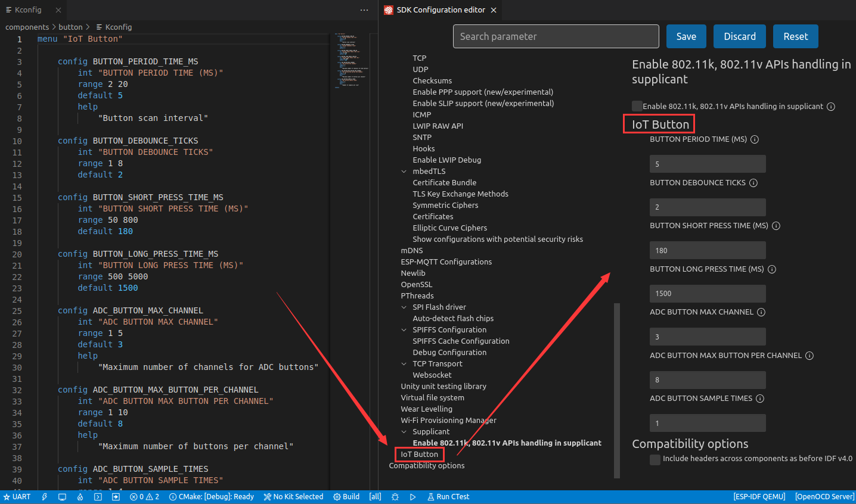856x504 pixels.
Task: Click the Discard button
Action: point(740,36)
